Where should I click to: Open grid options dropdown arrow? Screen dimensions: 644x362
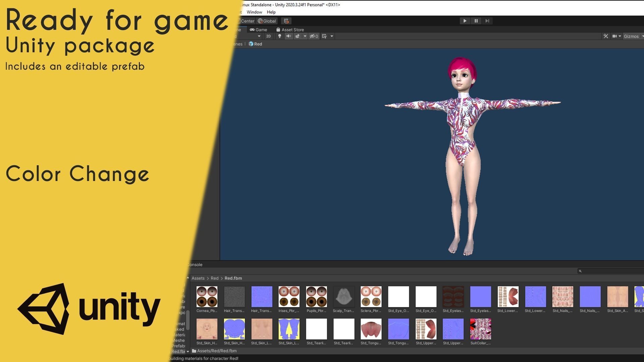point(332,36)
